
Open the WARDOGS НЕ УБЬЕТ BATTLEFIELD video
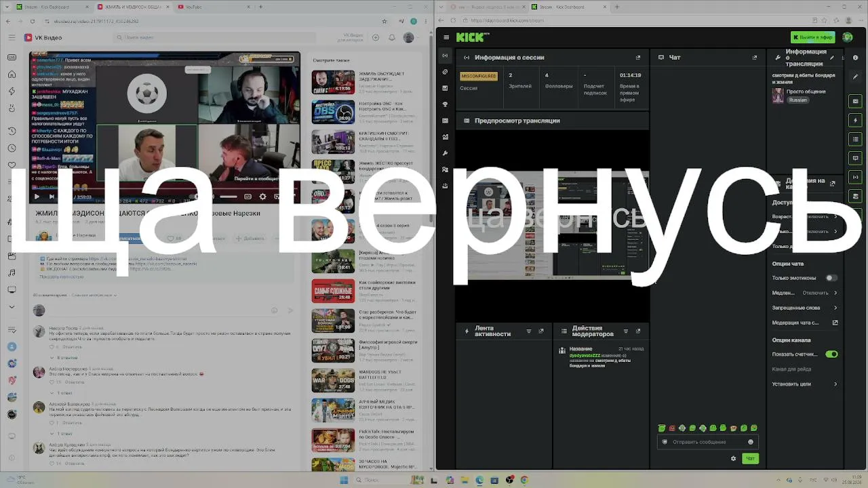tap(333, 381)
